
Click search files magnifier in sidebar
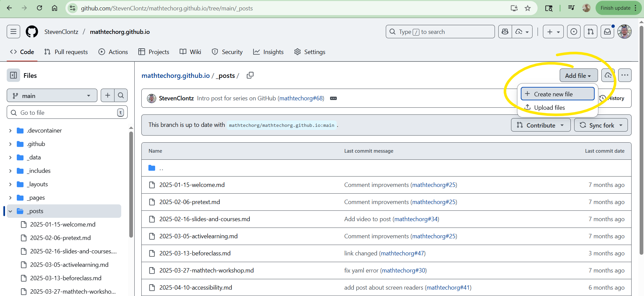[x=121, y=96]
